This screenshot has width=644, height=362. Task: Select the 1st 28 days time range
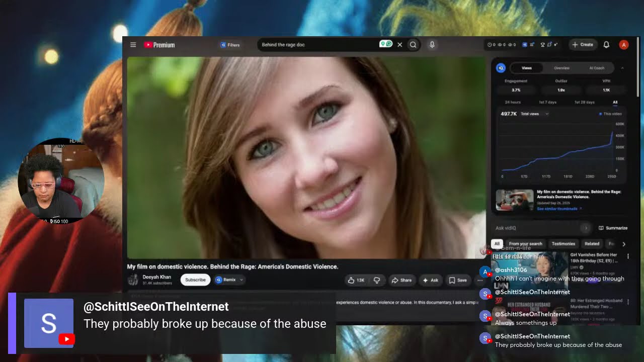[584, 102]
